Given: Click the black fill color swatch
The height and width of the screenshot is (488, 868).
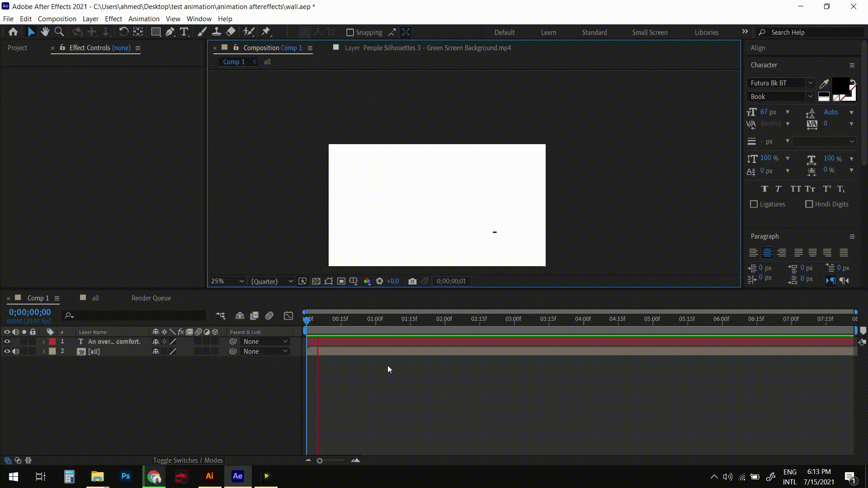Looking at the screenshot, I should [840, 84].
